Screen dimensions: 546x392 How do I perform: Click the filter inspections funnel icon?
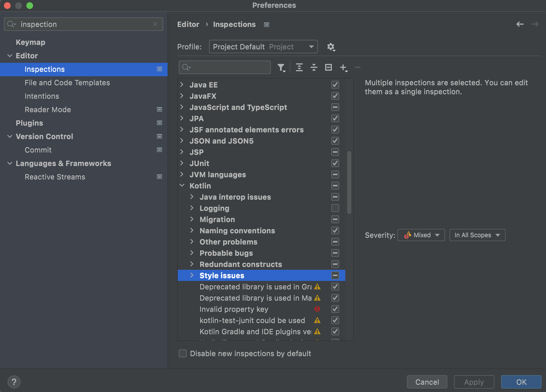coord(281,68)
